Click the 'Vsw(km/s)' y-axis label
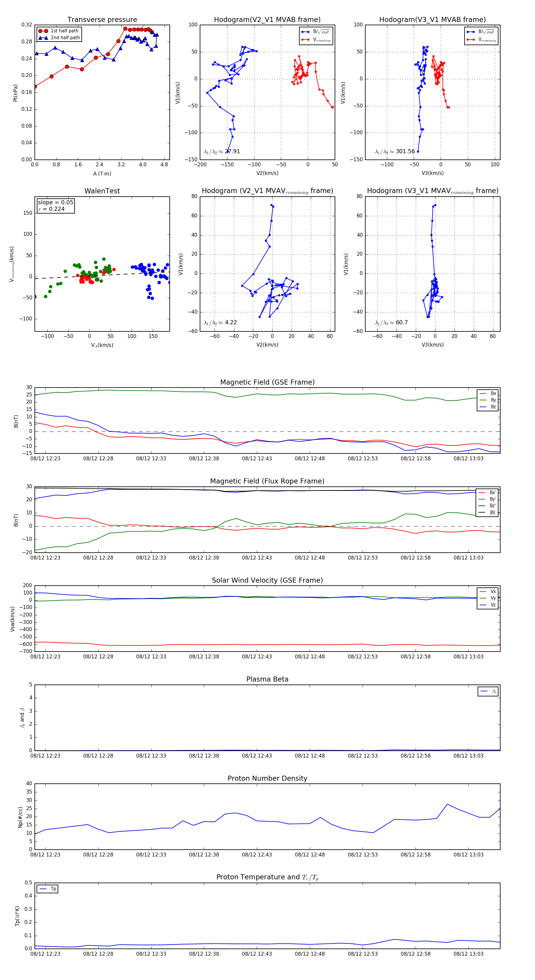 pyautogui.click(x=12, y=619)
